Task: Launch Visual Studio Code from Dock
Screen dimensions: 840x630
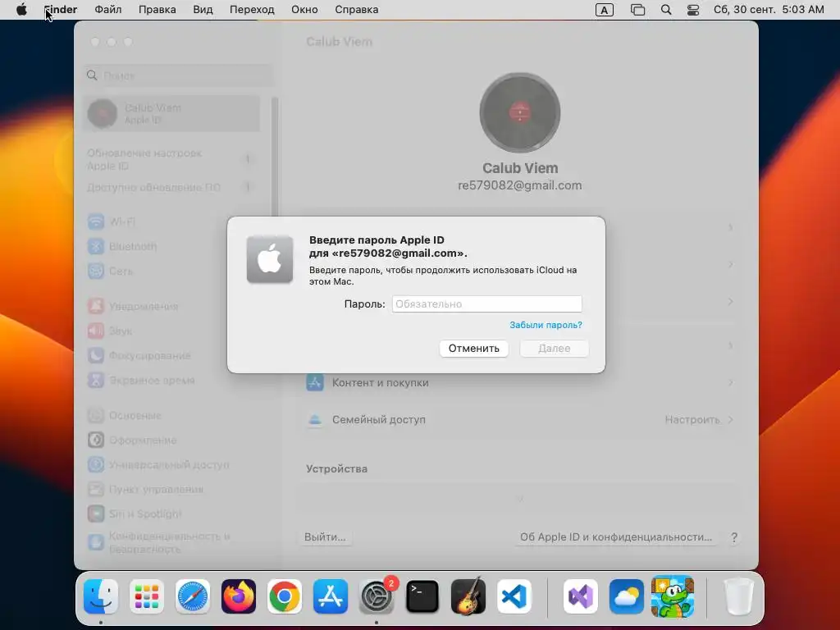Action: (514, 596)
